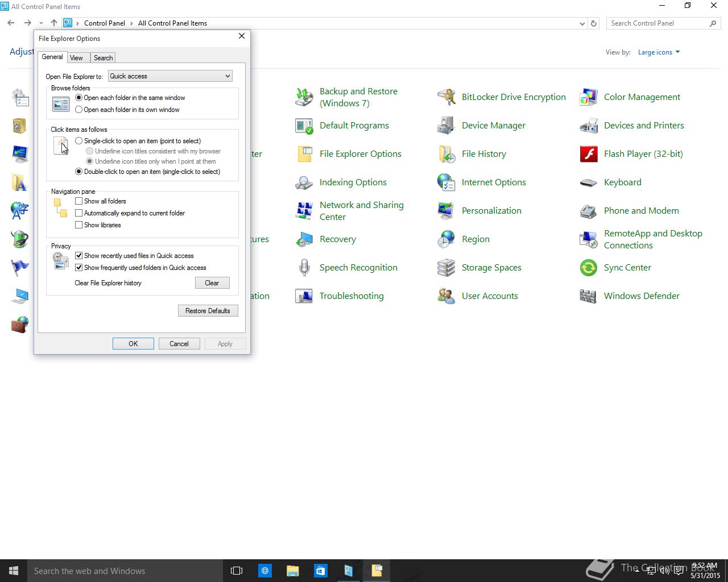Open the View by Large icons dropdown
Screen dimensions: 728x582
click(659, 52)
